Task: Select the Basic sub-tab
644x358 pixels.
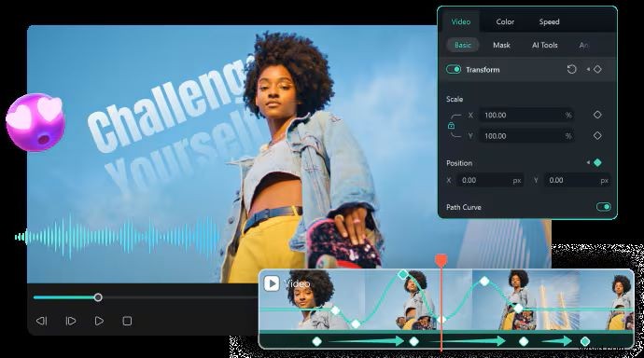Action: [x=462, y=45]
